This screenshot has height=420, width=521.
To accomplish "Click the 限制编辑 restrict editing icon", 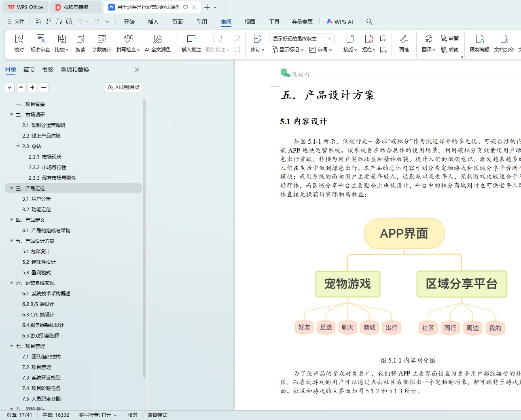I will 479,39.
